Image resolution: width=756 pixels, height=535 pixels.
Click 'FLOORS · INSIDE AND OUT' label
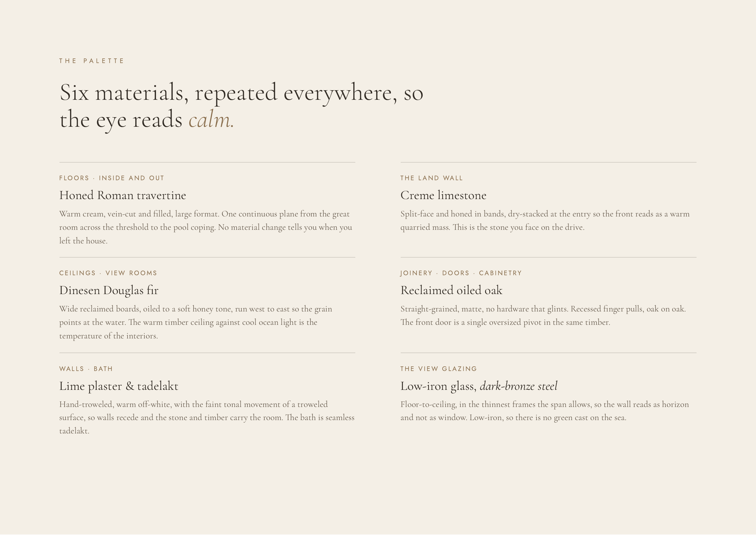[x=112, y=178]
